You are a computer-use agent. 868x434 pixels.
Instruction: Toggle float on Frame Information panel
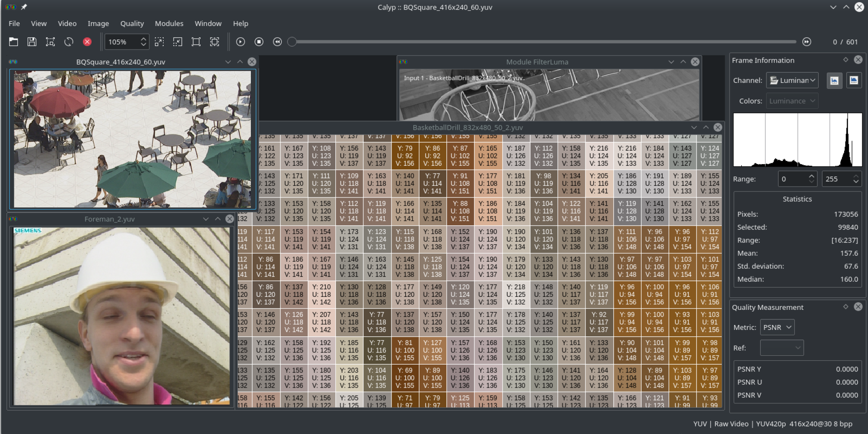click(x=845, y=60)
